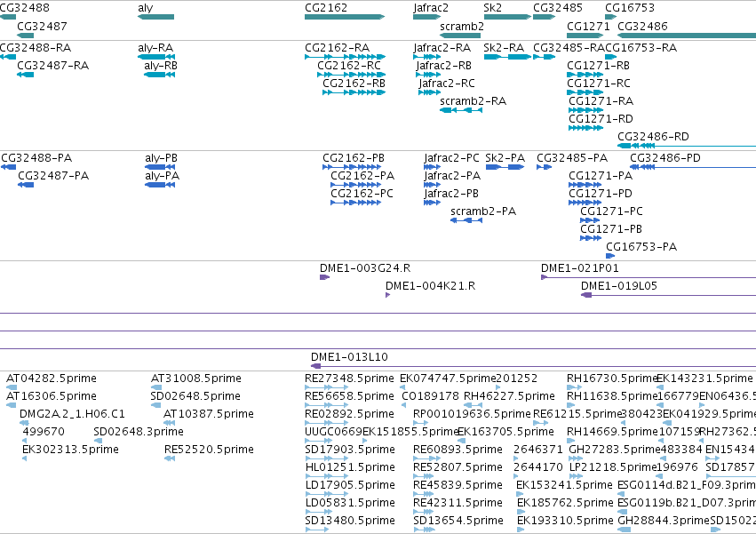Viewport: 756px width, 534px height.
Task: Select the Sk2-PA protein
Action: (x=505, y=167)
